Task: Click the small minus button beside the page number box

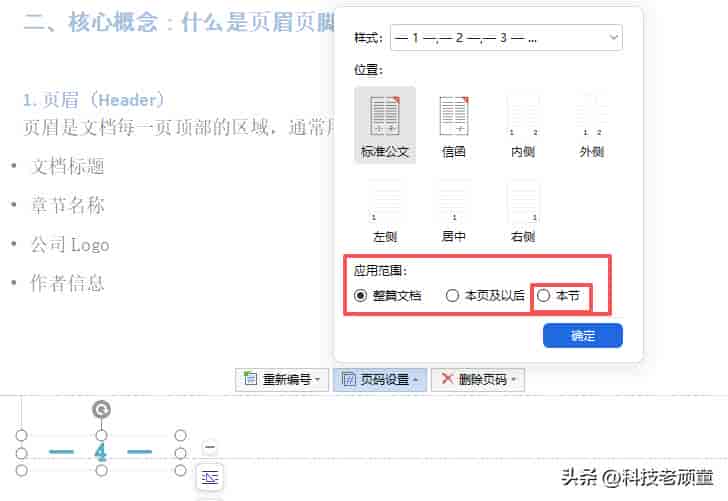Action: click(210, 448)
